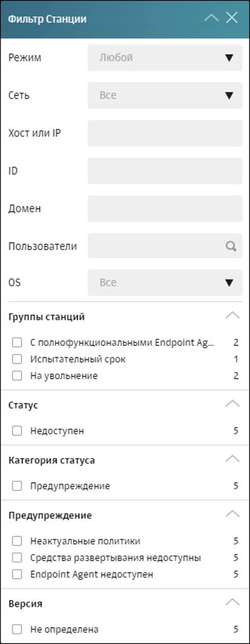The image size is (250, 644).
Task: Collapse the Предупреждение section
Action: coord(233,513)
